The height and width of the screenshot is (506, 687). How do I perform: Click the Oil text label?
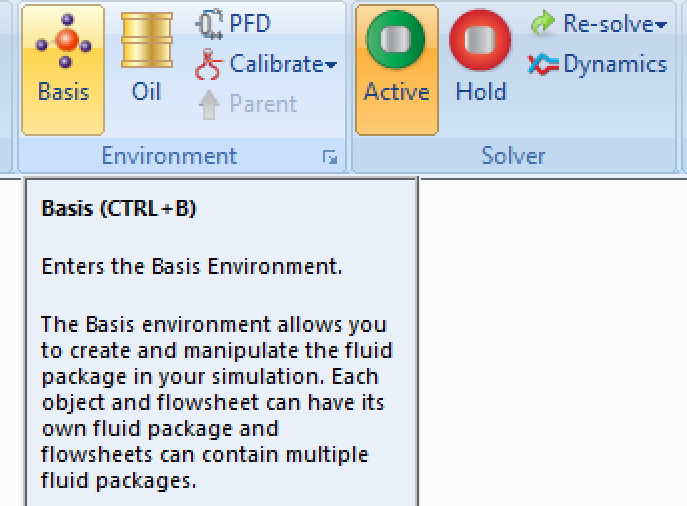147,92
